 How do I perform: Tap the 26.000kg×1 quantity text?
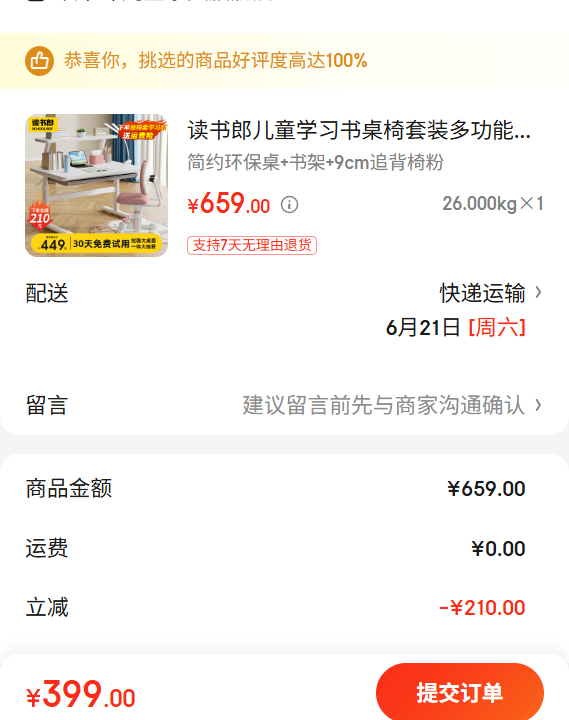coord(493,203)
